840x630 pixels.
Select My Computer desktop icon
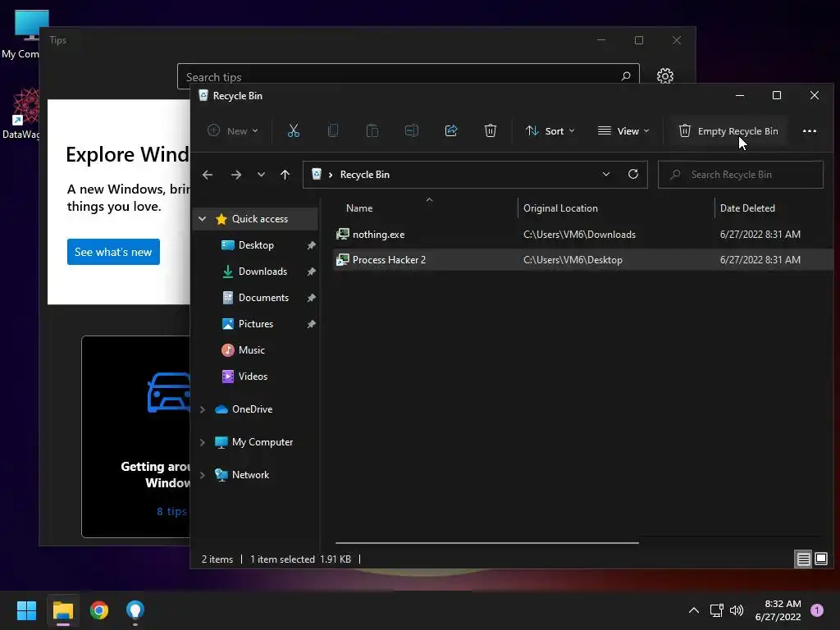pos(21,34)
